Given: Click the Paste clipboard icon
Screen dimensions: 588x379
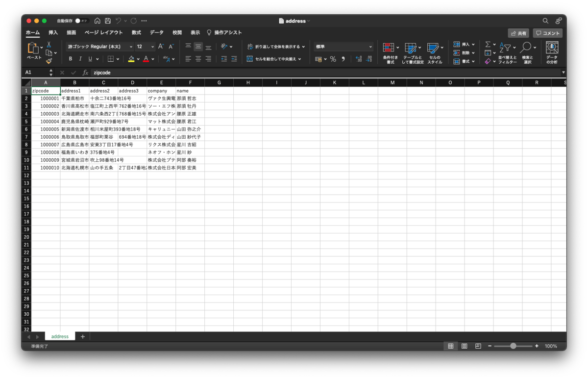Looking at the screenshot, I should pos(33,48).
